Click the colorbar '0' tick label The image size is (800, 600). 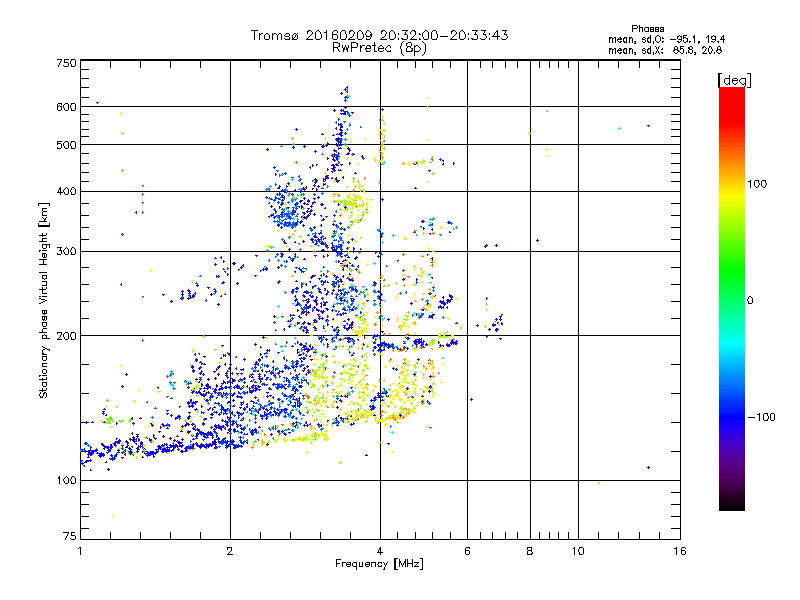[x=750, y=300]
